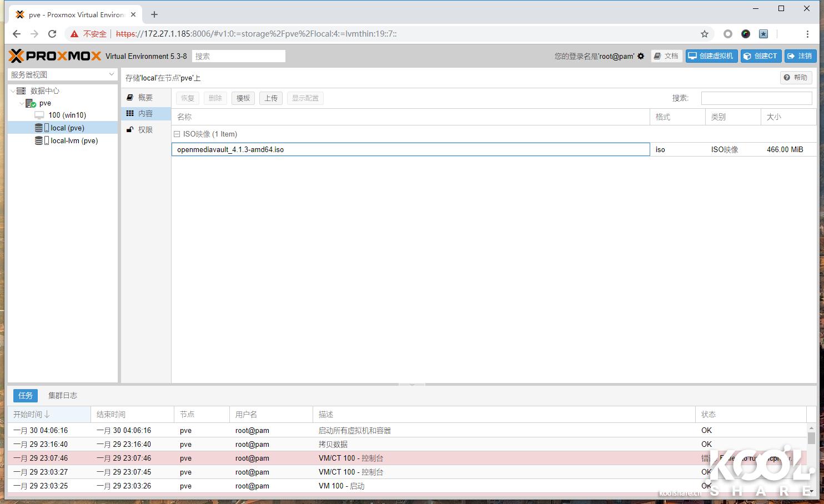The width and height of the screenshot is (824, 504).
Task: Switch to 集群日志 cluster log tab
Action: (x=63, y=396)
